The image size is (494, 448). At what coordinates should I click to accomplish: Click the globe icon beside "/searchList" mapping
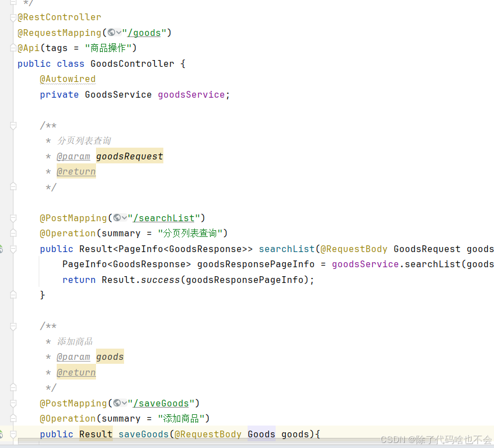[x=116, y=218]
